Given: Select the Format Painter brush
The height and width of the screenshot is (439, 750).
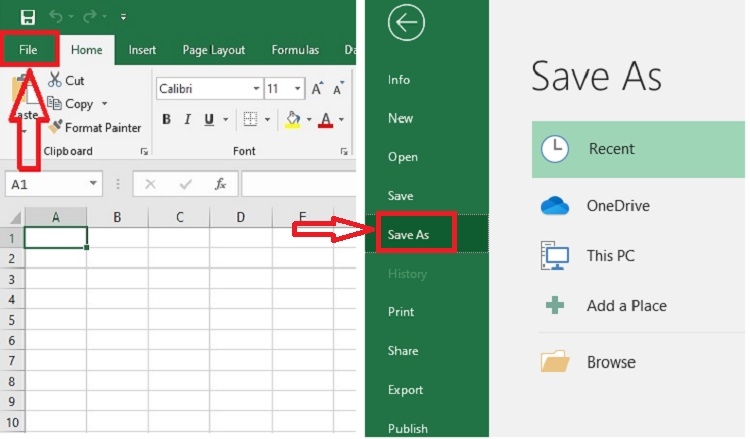Looking at the screenshot, I should (55, 127).
